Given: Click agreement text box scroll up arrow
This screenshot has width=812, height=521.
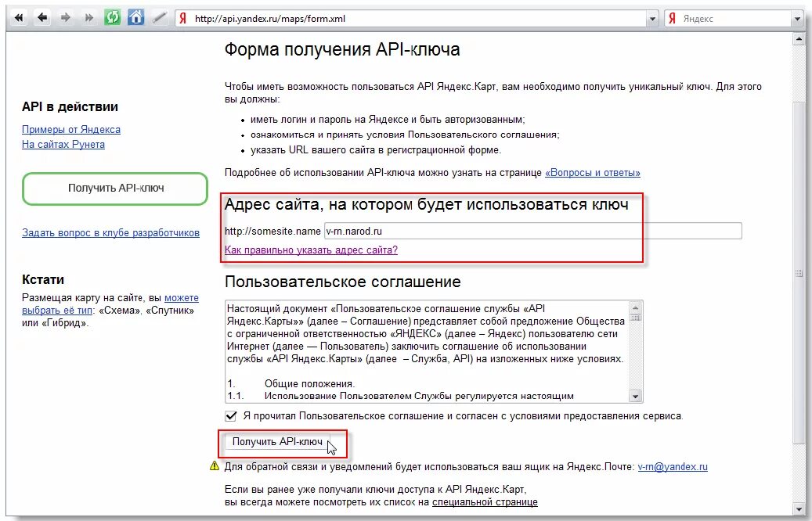Looking at the screenshot, I should [x=635, y=307].
